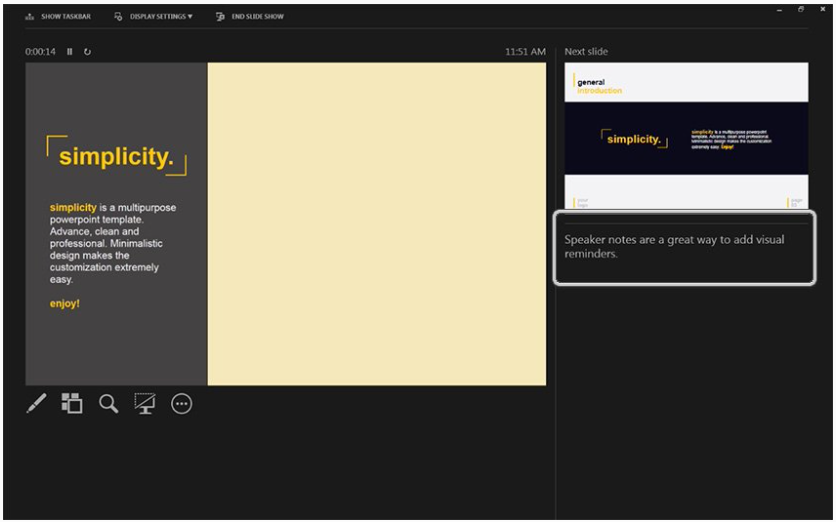The height and width of the screenshot is (522, 836).
Task: Click the Display Settings monitor icon
Action: 118,17
